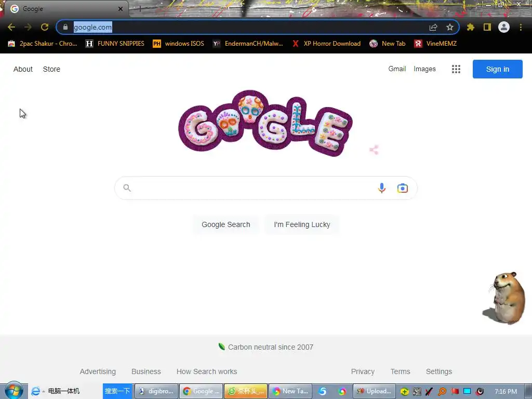The image size is (532, 399).
Task: Select the google.com address bar text
Action: [92, 27]
